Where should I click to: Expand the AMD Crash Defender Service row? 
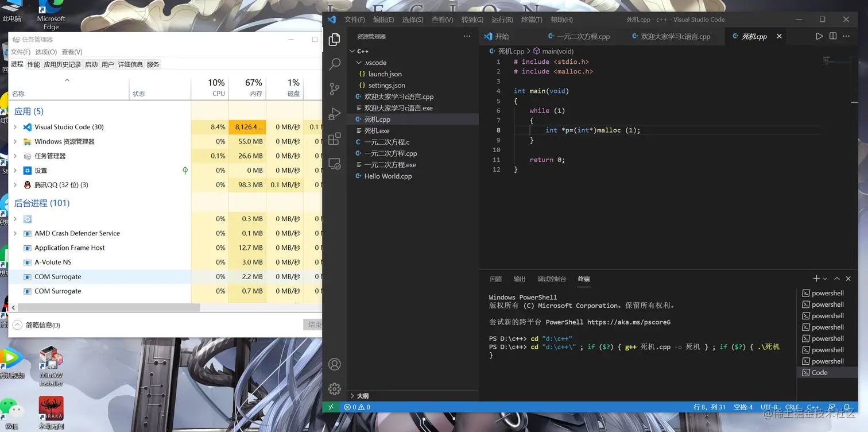coord(15,233)
